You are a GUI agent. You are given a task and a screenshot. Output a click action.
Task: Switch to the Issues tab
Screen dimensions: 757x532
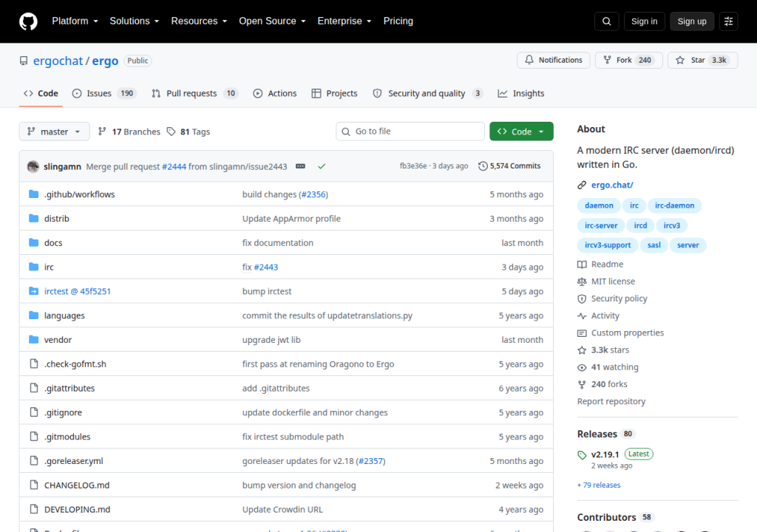[x=103, y=94]
